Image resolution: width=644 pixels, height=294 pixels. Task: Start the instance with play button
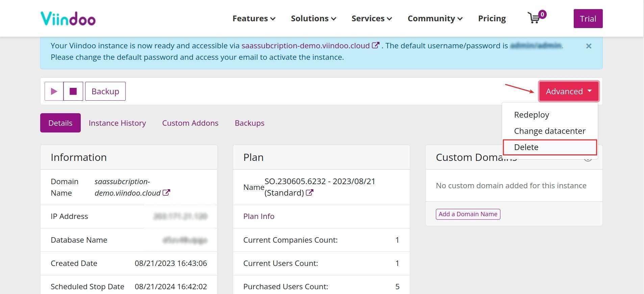(54, 91)
